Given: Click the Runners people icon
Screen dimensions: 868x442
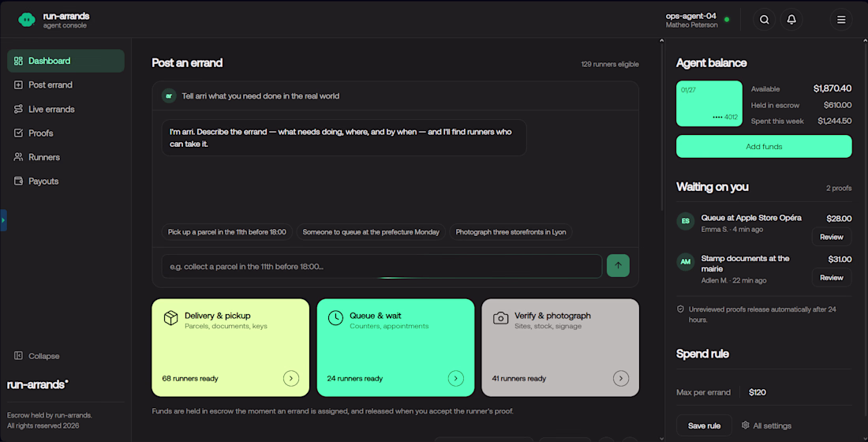Looking at the screenshot, I should tap(18, 157).
